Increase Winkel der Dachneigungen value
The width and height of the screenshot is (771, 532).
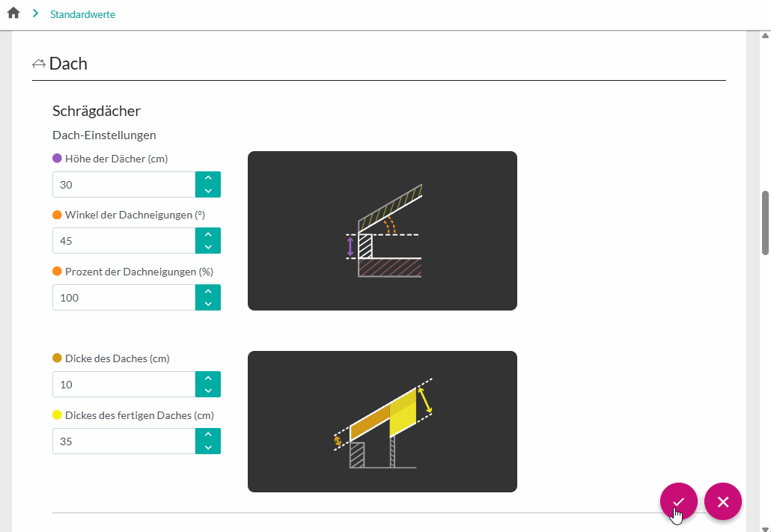tap(208, 234)
